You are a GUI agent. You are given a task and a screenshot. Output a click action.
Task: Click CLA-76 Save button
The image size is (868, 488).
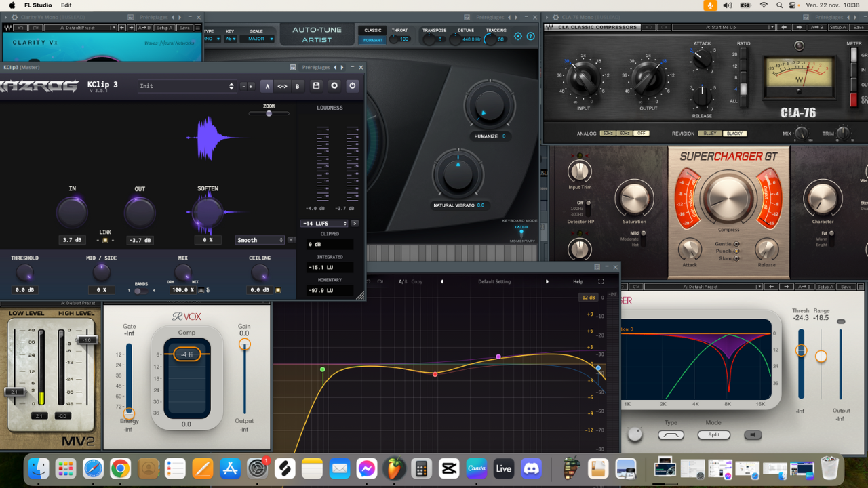click(859, 27)
